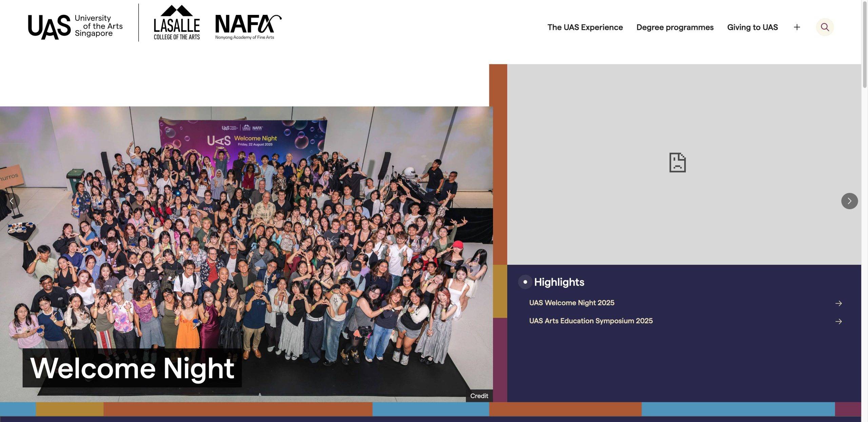Open The UAS Experience menu
Image resolution: width=868 pixels, height=422 pixels.
pyautogui.click(x=585, y=27)
